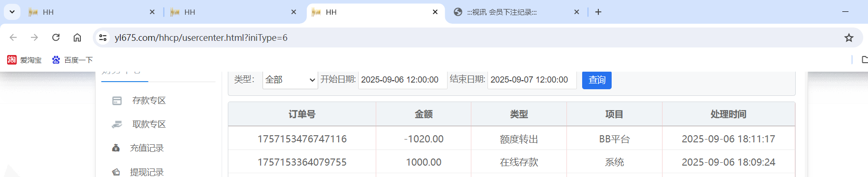Switch to the second HH tab
Viewport: 868px width, 177px height.
234,12
